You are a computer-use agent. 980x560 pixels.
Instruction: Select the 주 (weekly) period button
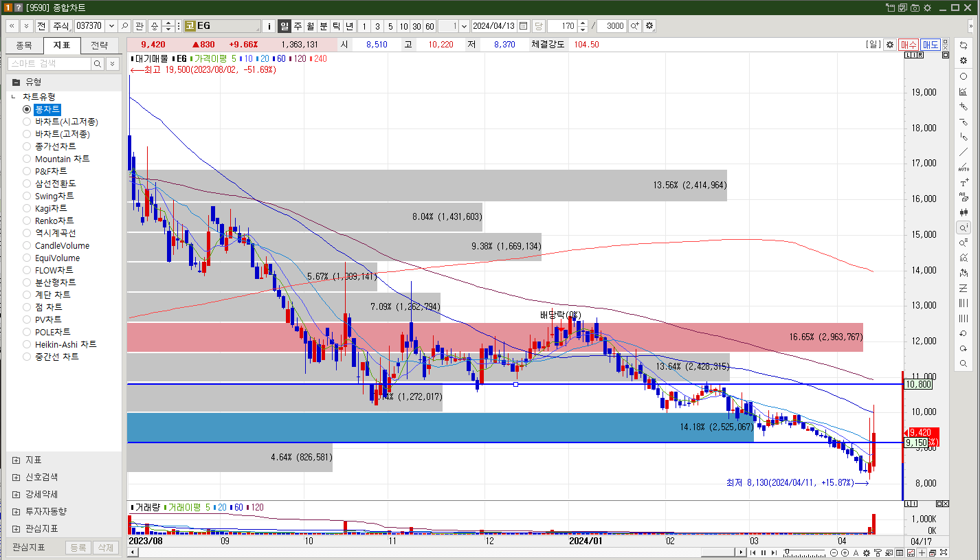[x=298, y=26]
